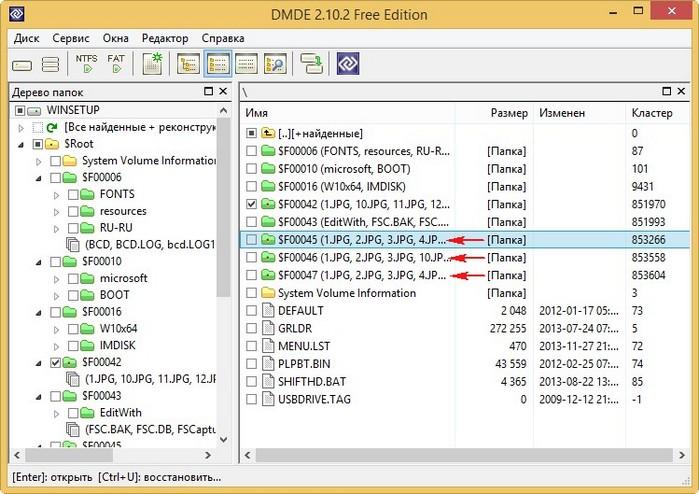Click the folder tree vertical scrollbar thumb
This screenshot has height=494, width=699.
pos(224,207)
